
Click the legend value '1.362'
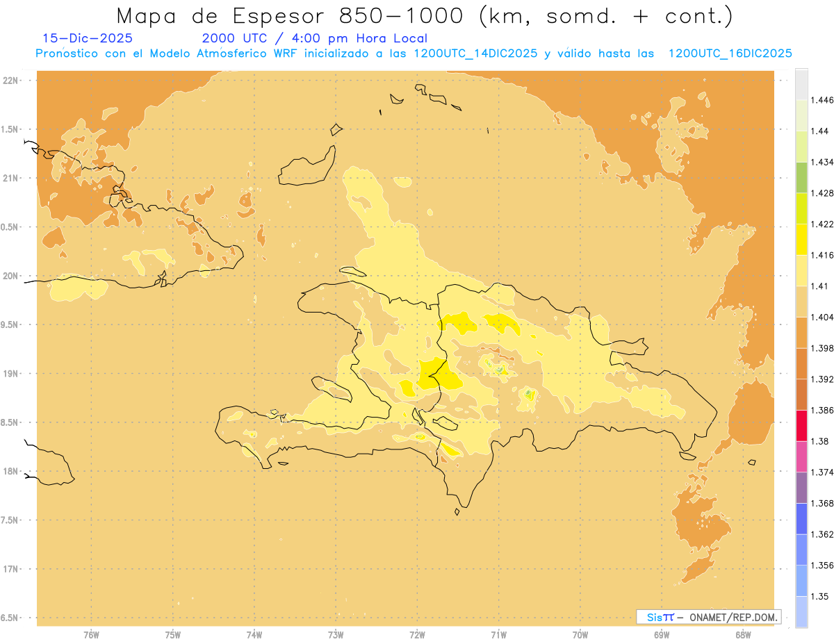click(822, 534)
